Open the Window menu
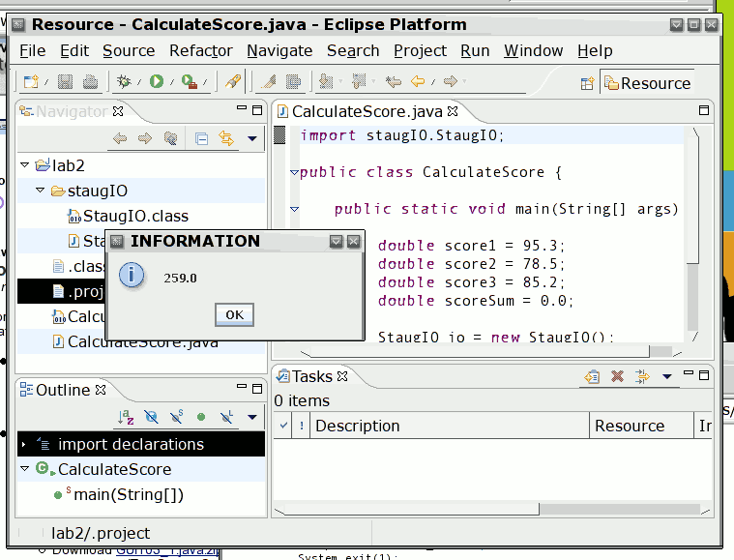The image size is (734, 560). pyautogui.click(x=533, y=50)
